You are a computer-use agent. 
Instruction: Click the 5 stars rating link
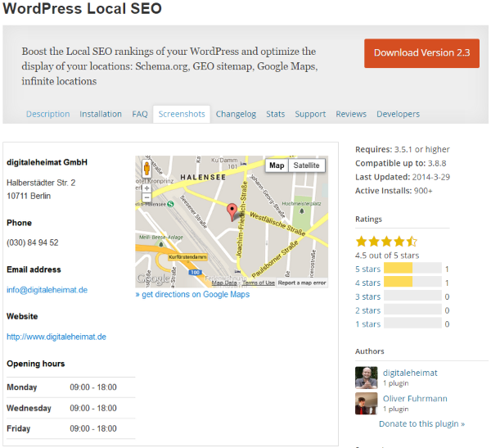pyautogui.click(x=368, y=269)
